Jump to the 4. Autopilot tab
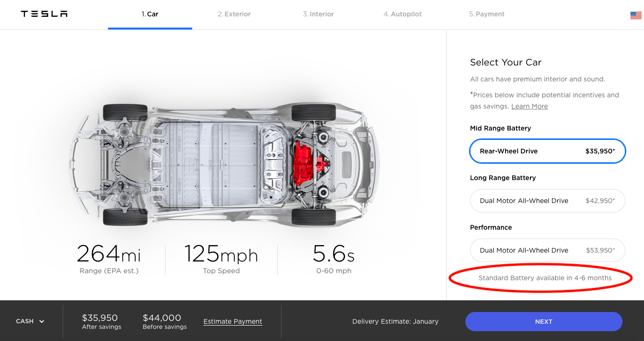The height and width of the screenshot is (341, 644). (x=402, y=14)
